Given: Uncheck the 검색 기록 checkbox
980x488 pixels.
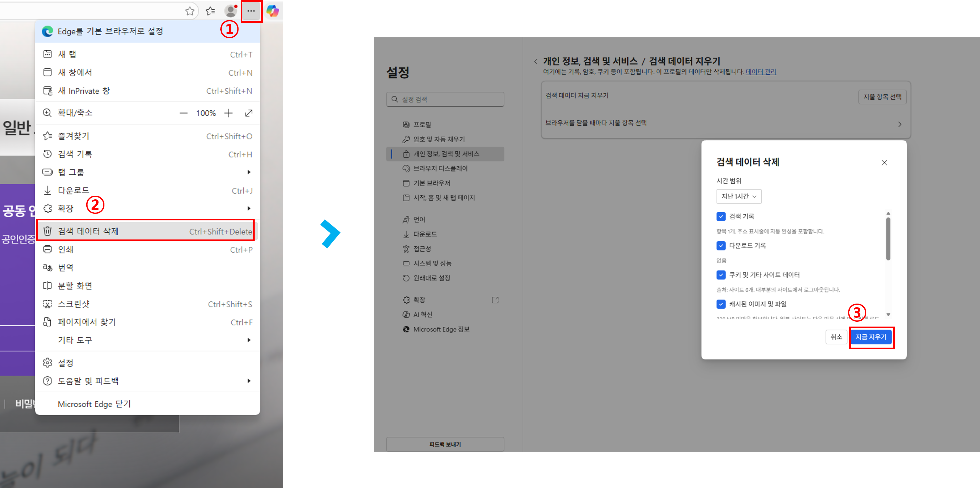Looking at the screenshot, I should click(721, 216).
